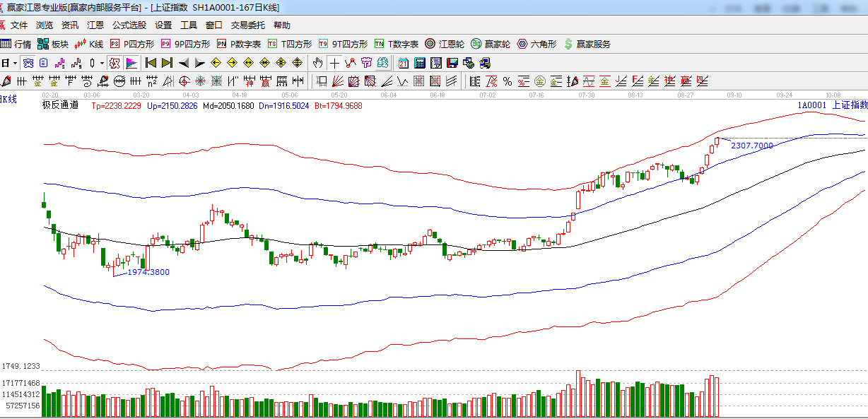Screen dimensions: 868x419
Task: Toggle the colored flag indicator button
Action: click(131, 63)
